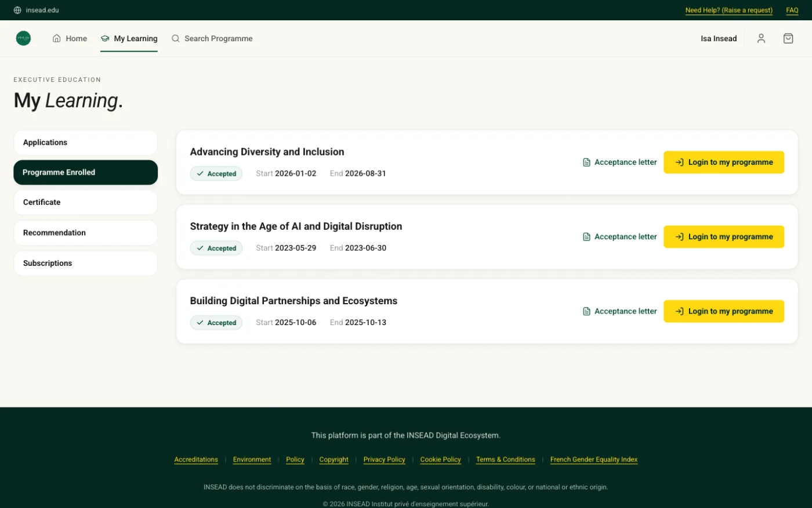Open the Cookie Policy footer link

[x=440, y=459]
